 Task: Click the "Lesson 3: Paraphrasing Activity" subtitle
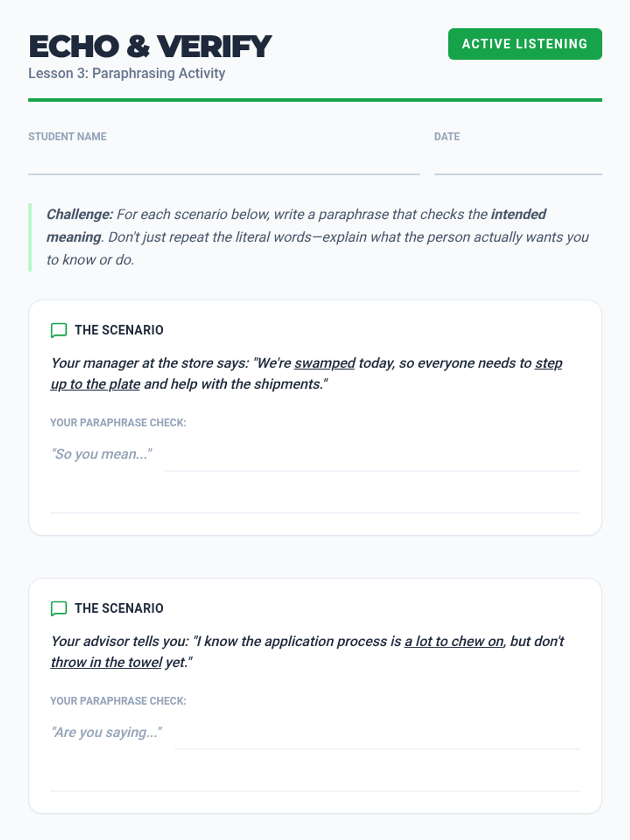point(127,73)
